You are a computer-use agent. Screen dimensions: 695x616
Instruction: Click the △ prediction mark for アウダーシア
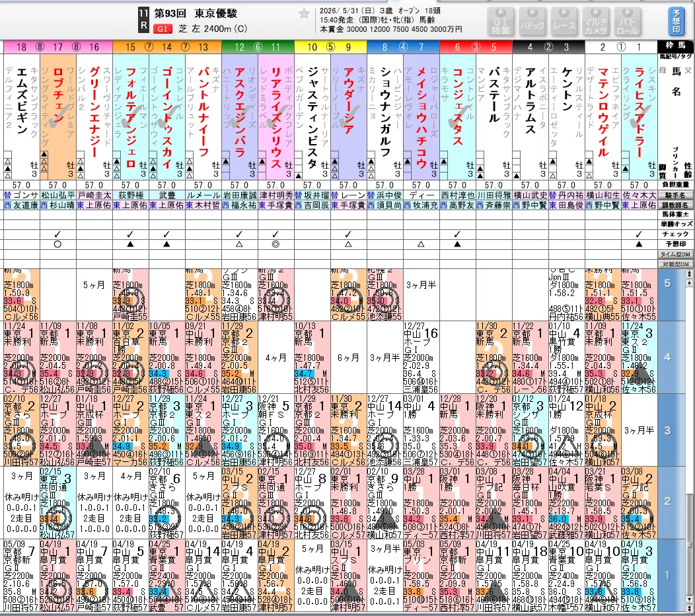pos(348,245)
